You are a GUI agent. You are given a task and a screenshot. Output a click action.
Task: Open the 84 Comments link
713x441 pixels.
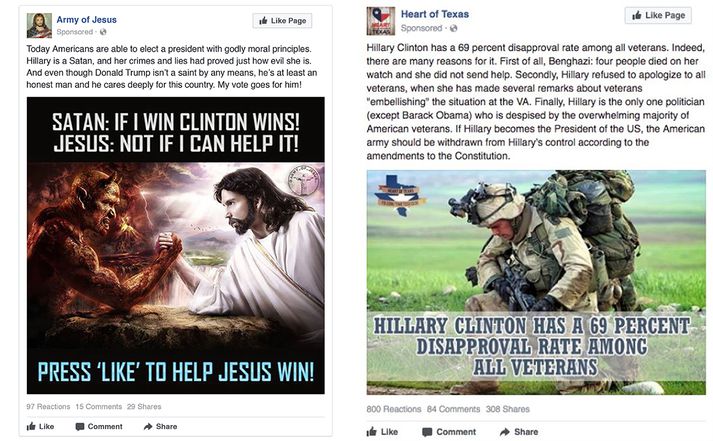click(453, 409)
